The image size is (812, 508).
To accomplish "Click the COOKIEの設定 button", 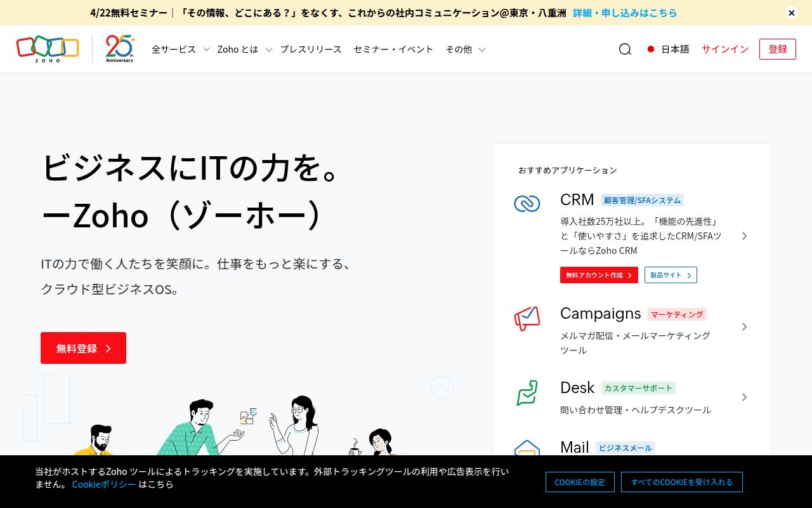I will 580,482.
